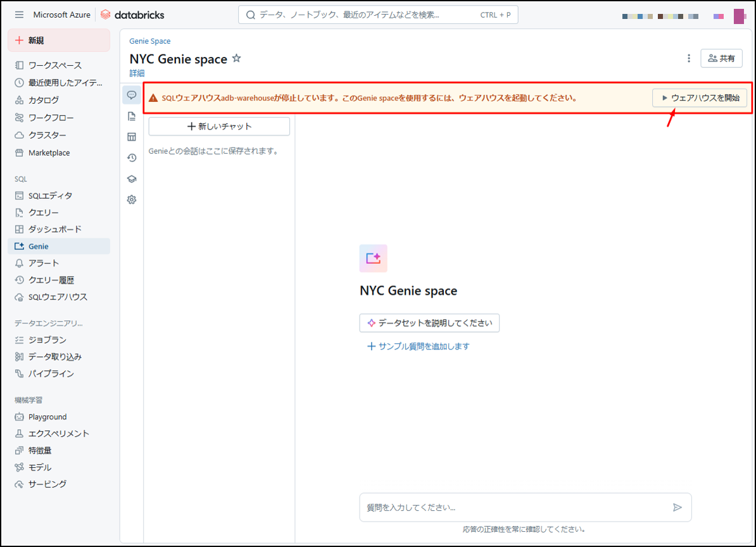Open 最近使用したアイテム in the sidebar
756x547 pixels.
[x=59, y=82]
